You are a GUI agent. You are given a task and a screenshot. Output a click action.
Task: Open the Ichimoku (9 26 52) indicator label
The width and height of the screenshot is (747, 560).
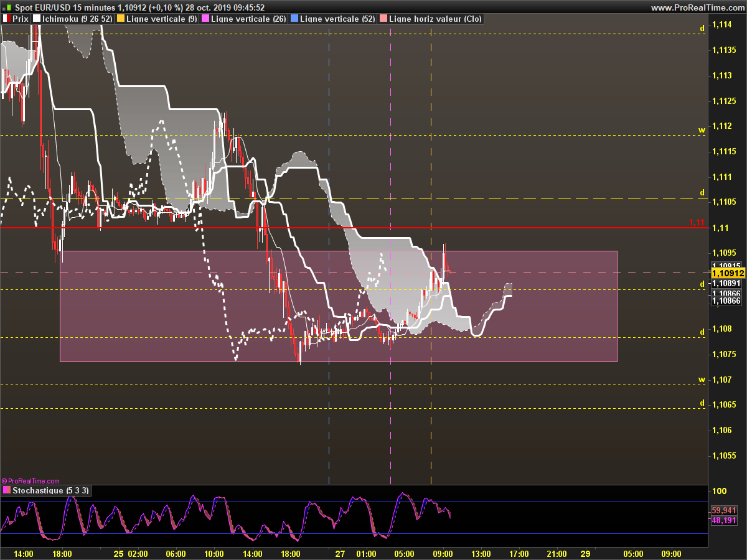(x=77, y=19)
